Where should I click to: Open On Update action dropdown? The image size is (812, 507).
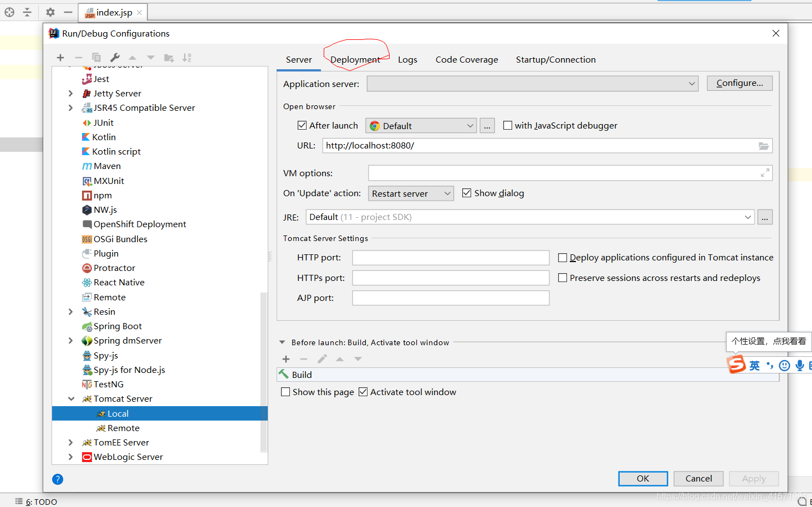(x=411, y=193)
